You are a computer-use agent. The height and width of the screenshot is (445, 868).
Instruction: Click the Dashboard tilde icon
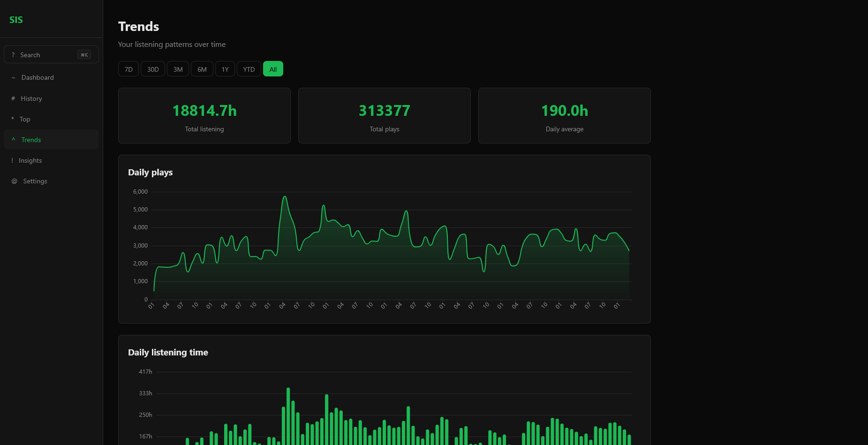[x=14, y=78]
